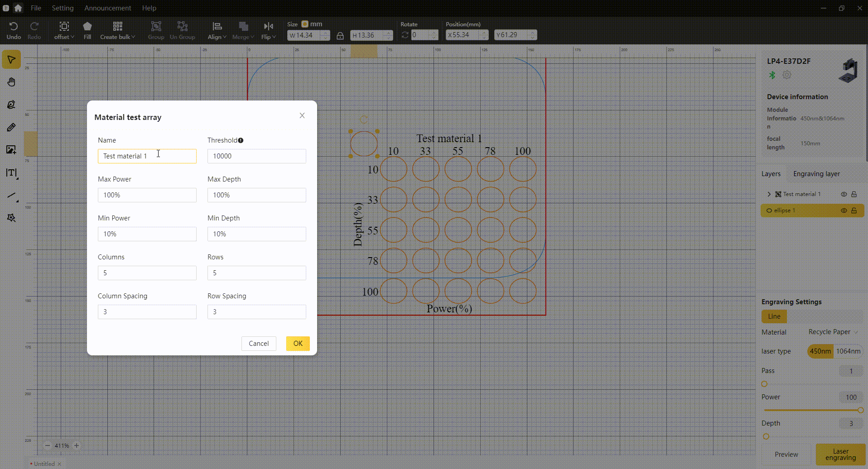868x469 pixels.
Task: Open the Material Recycle Paper dropdown
Action: point(833,332)
